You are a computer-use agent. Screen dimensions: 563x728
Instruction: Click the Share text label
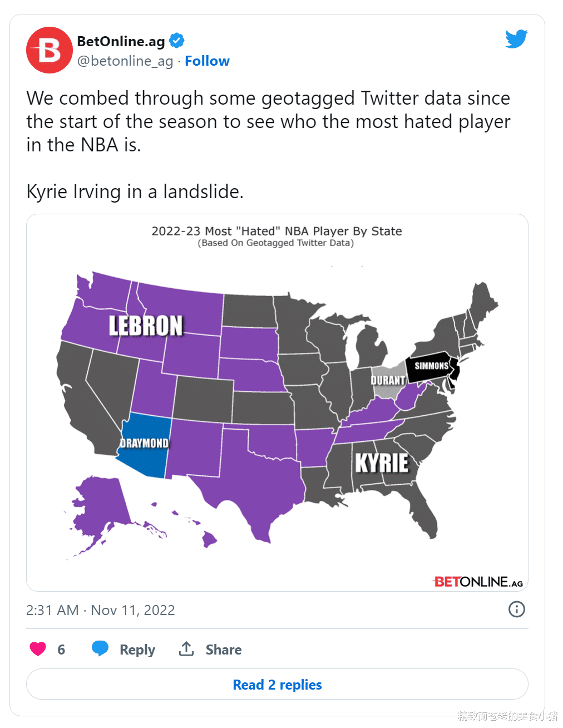(224, 650)
